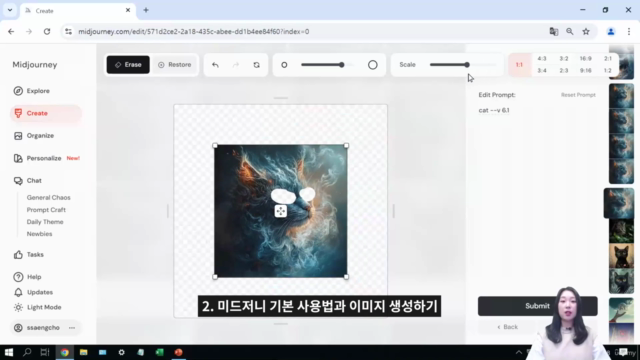Open the Prompt Craft chat room
The image size is (640, 360).
(x=46, y=210)
